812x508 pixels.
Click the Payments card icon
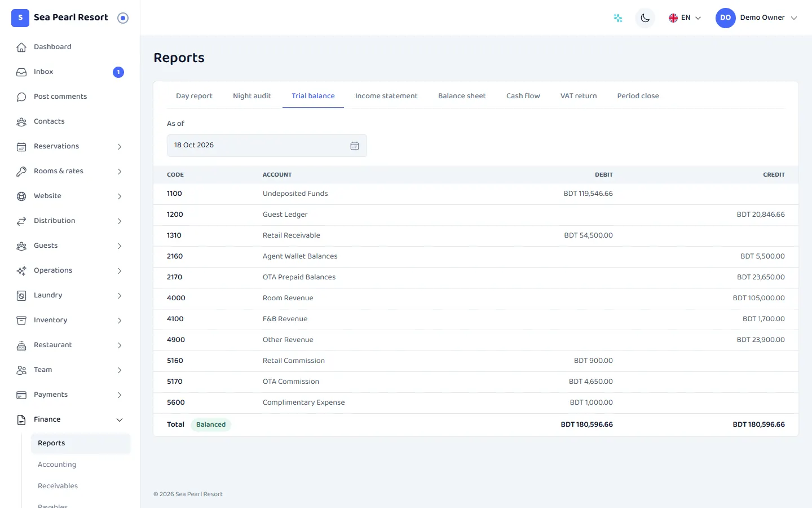tap(21, 395)
